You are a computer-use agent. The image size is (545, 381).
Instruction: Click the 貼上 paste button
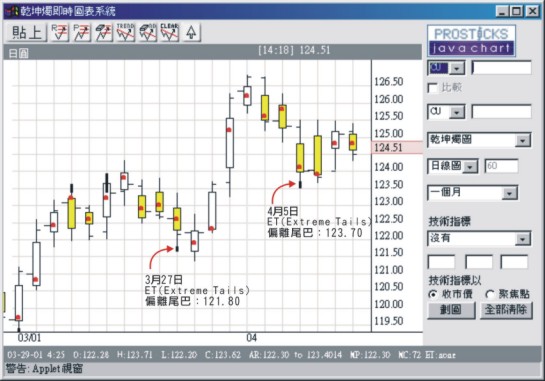pyautogui.click(x=27, y=33)
